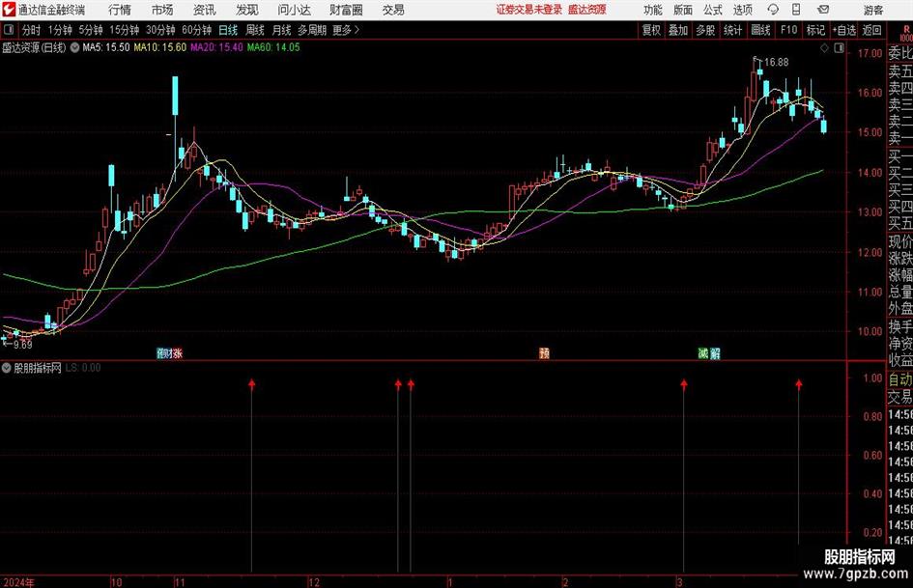This screenshot has width=913, height=588.
Task: Click the 标记 mark button
Action: [815, 30]
